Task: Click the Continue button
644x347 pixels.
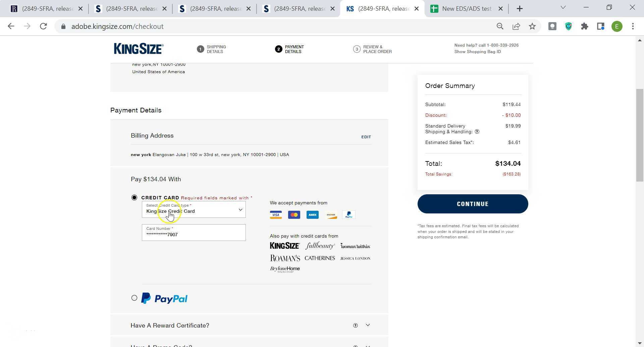Action: pos(473,204)
